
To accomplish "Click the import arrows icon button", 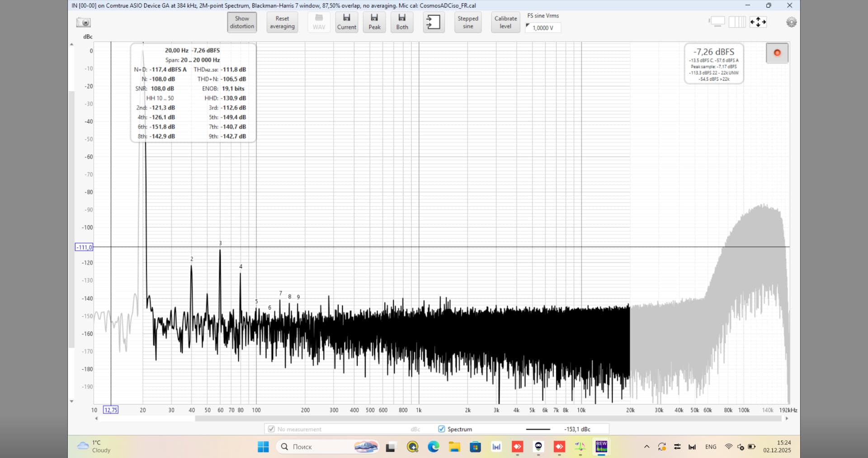I will pyautogui.click(x=433, y=22).
